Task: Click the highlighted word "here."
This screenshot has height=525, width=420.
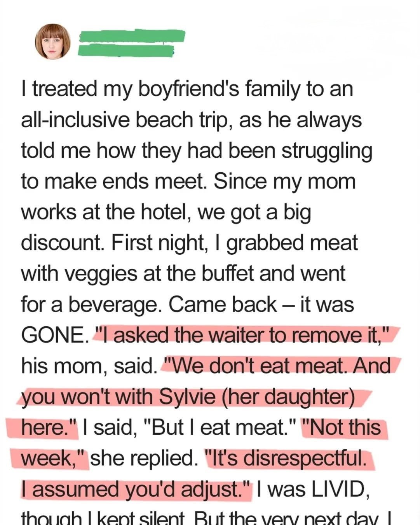Action: pyautogui.click(x=47, y=427)
